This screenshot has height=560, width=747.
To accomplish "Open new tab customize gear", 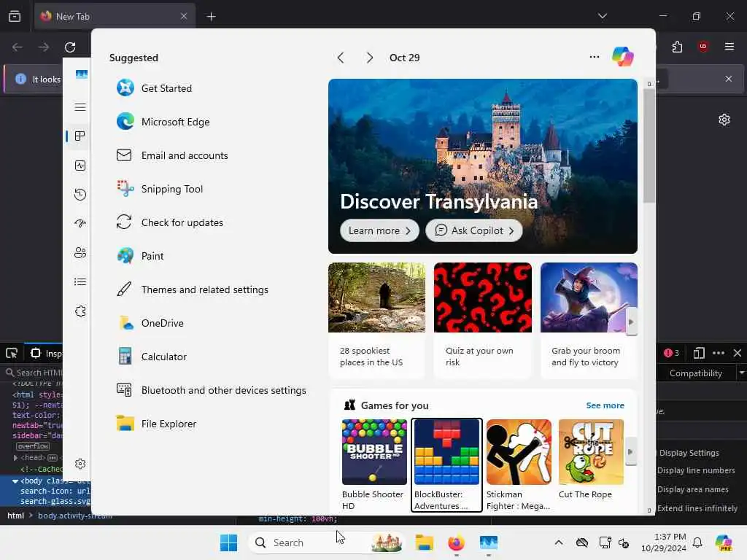I will tap(724, 120).
